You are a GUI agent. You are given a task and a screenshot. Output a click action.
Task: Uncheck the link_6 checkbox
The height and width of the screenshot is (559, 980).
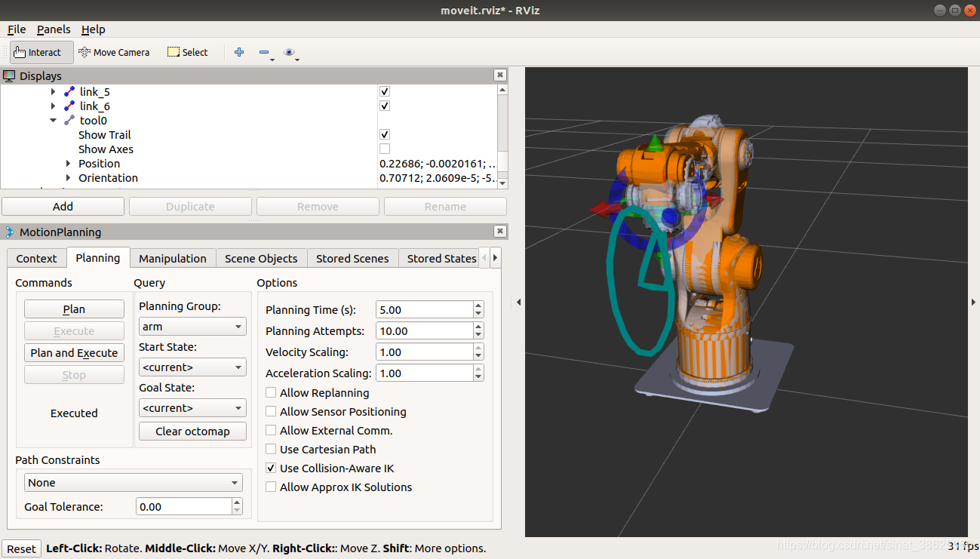[x=385, y=106]
